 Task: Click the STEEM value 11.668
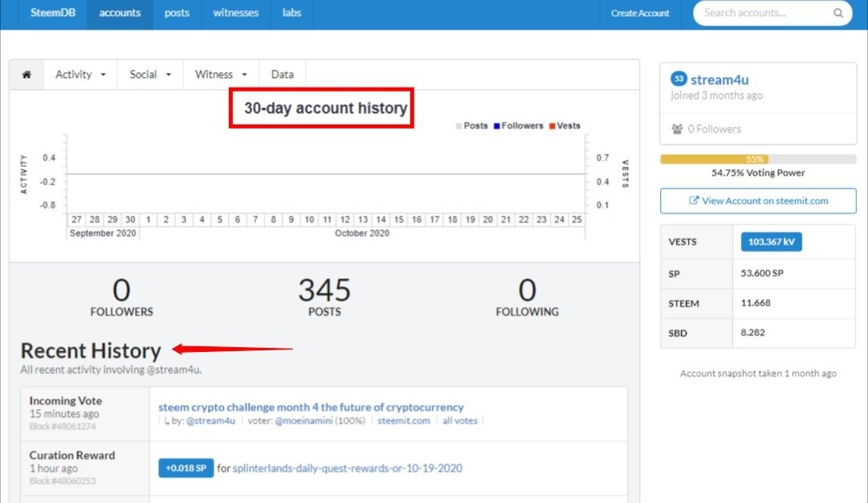coord(756,303)
